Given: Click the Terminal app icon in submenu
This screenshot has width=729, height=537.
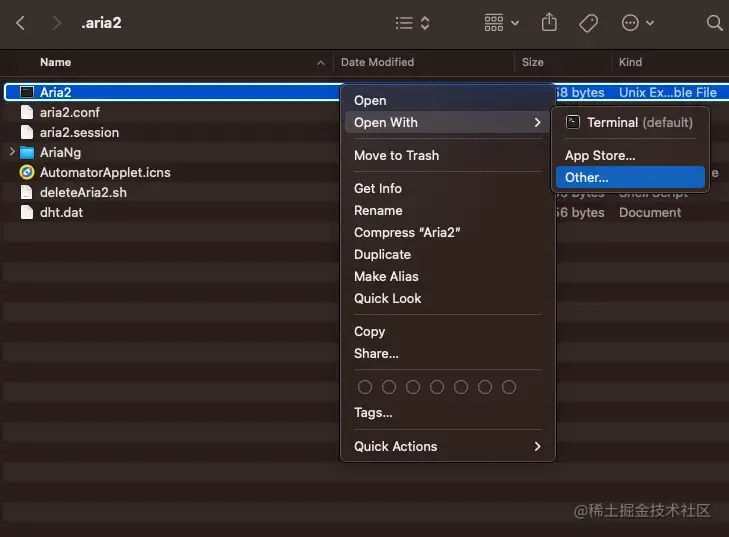Looking at the screenshot, I should tap(573, 122).
